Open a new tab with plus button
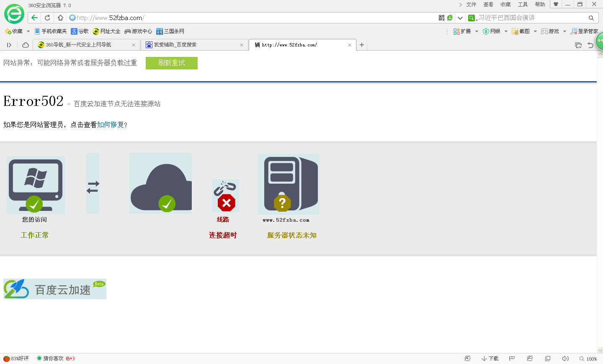 [362, 45]
